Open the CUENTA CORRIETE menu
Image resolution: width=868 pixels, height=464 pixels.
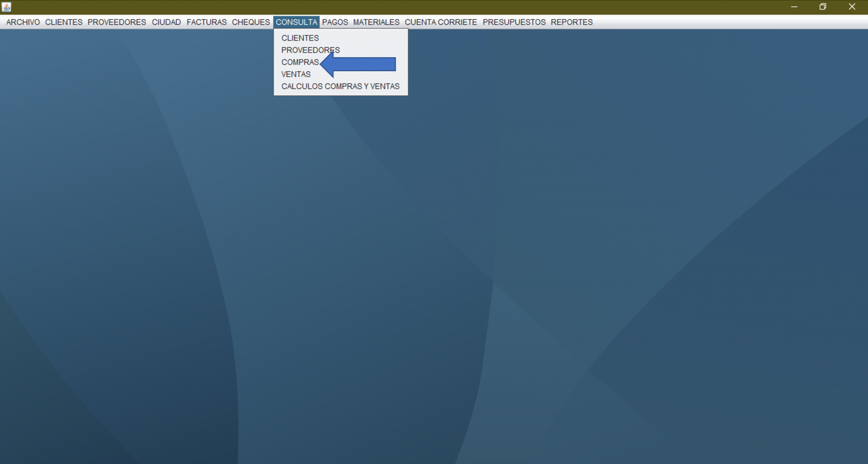point(441,22)
